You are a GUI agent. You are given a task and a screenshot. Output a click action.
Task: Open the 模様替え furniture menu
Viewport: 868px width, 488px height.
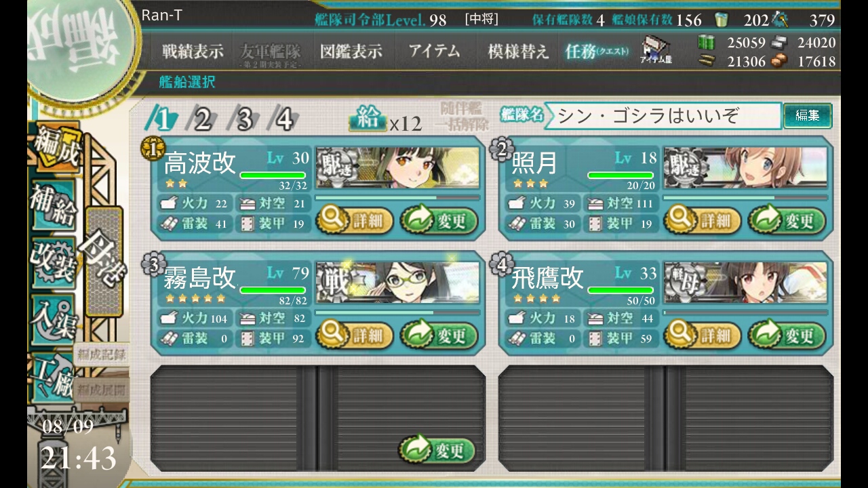point(518,52)
